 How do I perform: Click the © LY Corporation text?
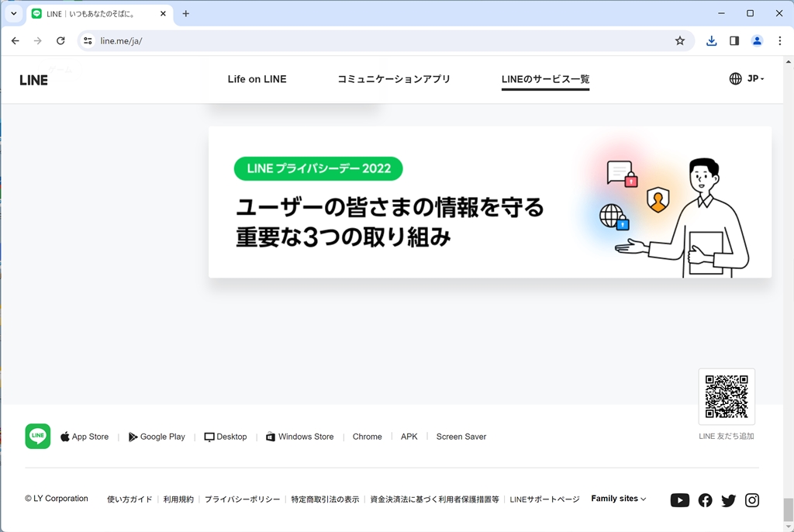[57, 499]
